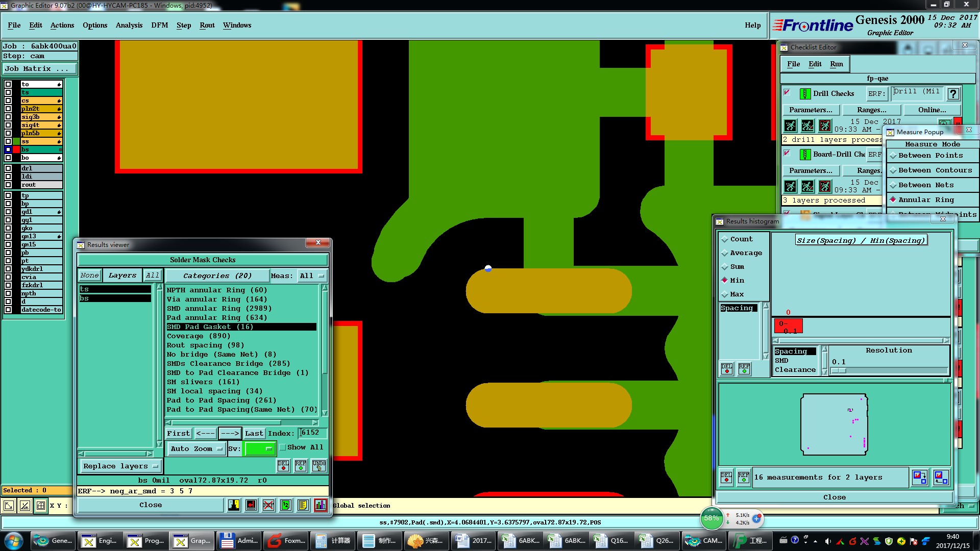Enable the Show All checkbox
Screen dimensions: 980x551
point(283,447)
